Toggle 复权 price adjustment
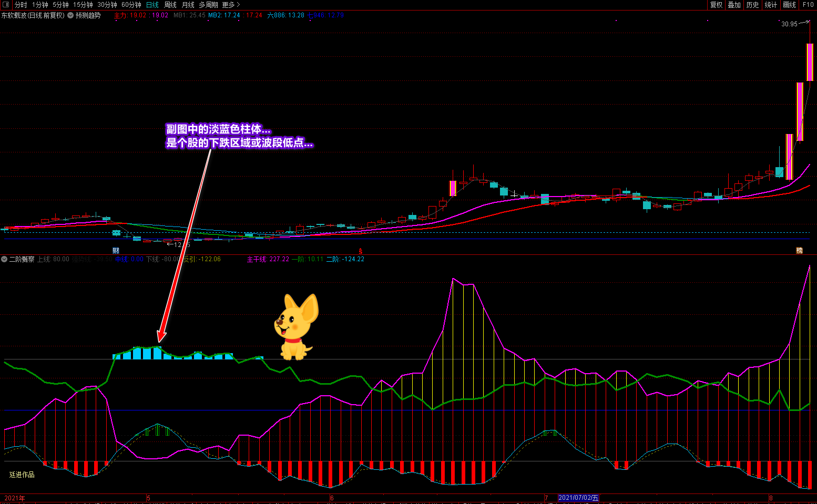817x504 pixels. pos(716,5)
